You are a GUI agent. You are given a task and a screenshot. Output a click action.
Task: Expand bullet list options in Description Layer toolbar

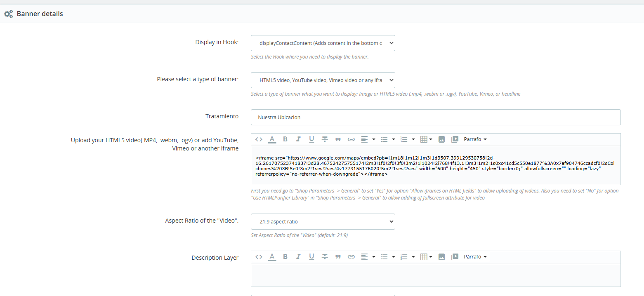(393, 257)
